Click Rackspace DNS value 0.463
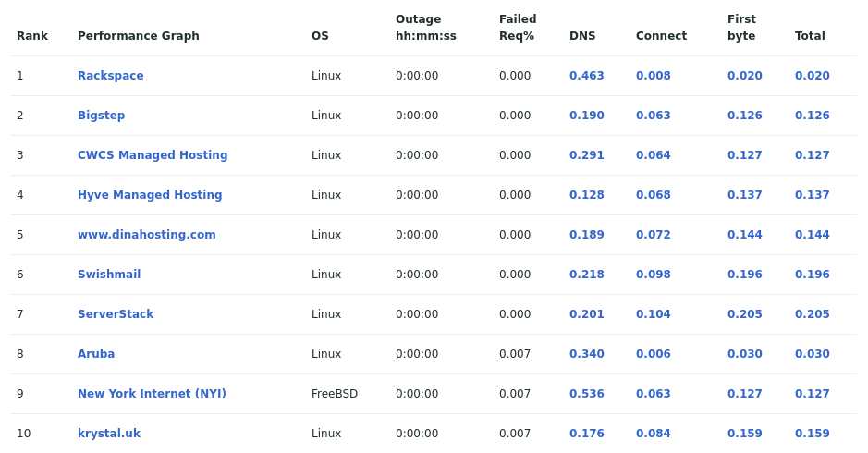 tap(587, 76)
